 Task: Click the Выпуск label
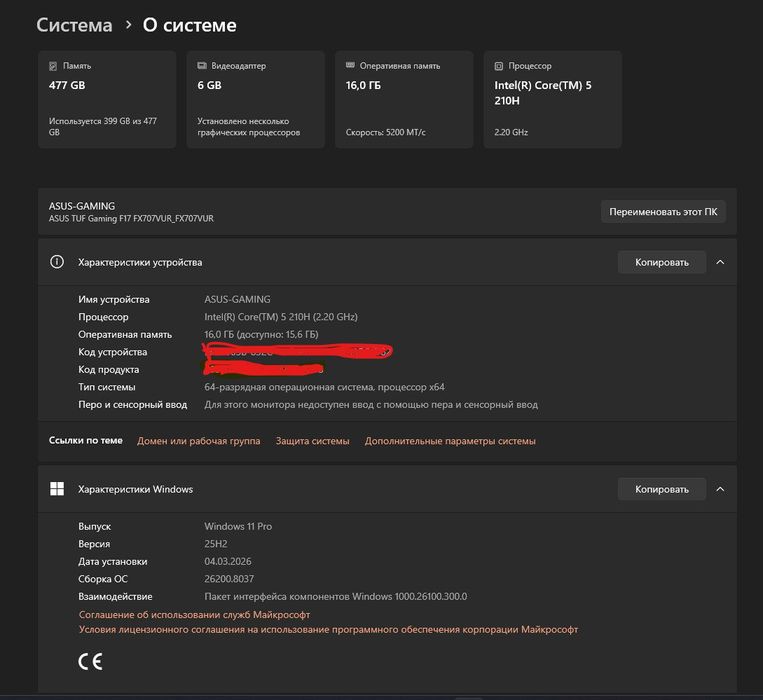pyautogui.click(x=94, y=526)
